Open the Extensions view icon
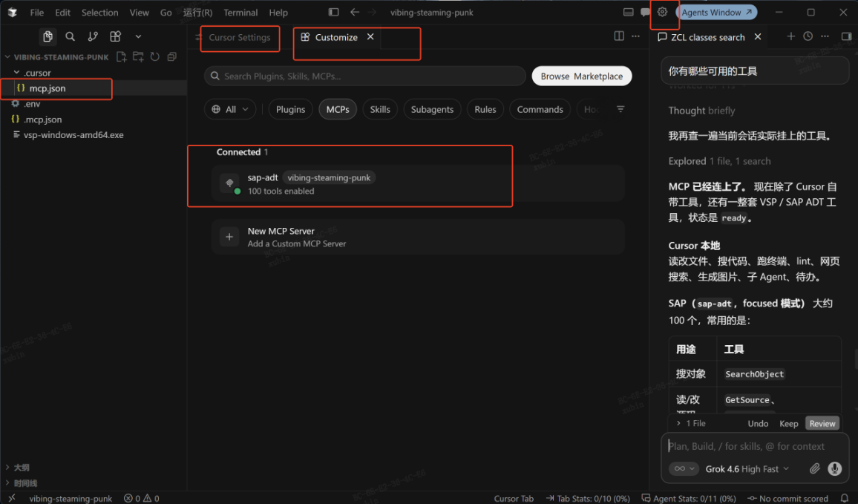Viewport: 858px width, 504px height. coord(115,36)
